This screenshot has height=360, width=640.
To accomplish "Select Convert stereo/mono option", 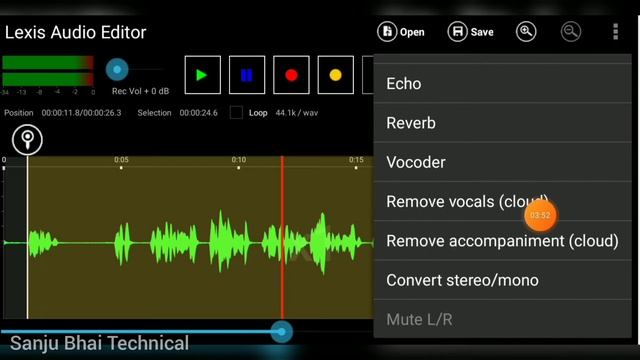I will (x=502, y=280).
